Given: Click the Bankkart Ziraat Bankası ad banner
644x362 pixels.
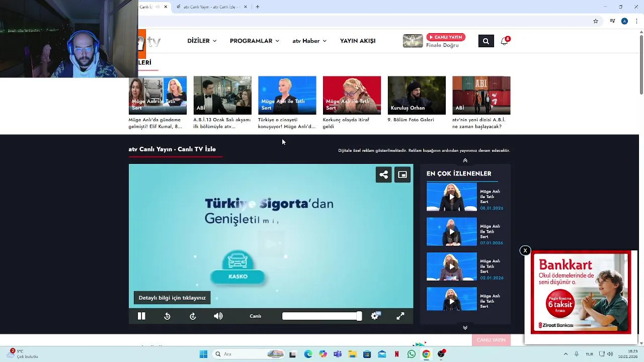Looking at the screenshot, I should (581, 293).
